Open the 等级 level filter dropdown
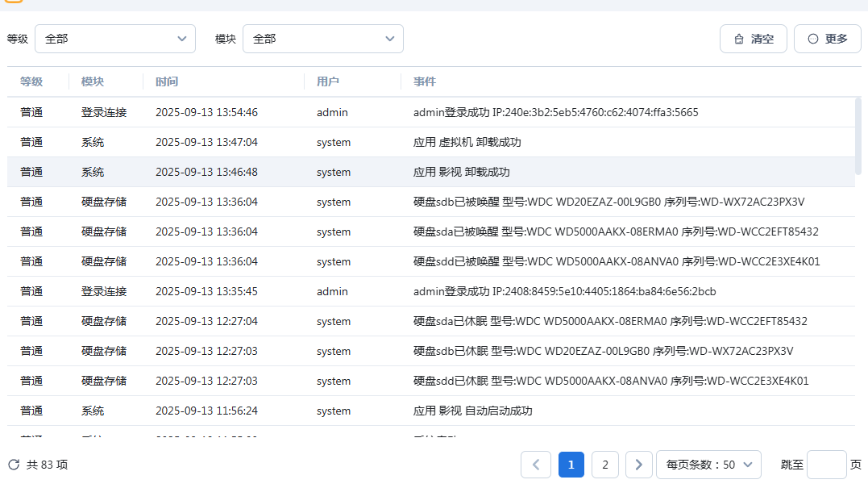The width and height of the screenshot is (868, 488). click(115, 39)
